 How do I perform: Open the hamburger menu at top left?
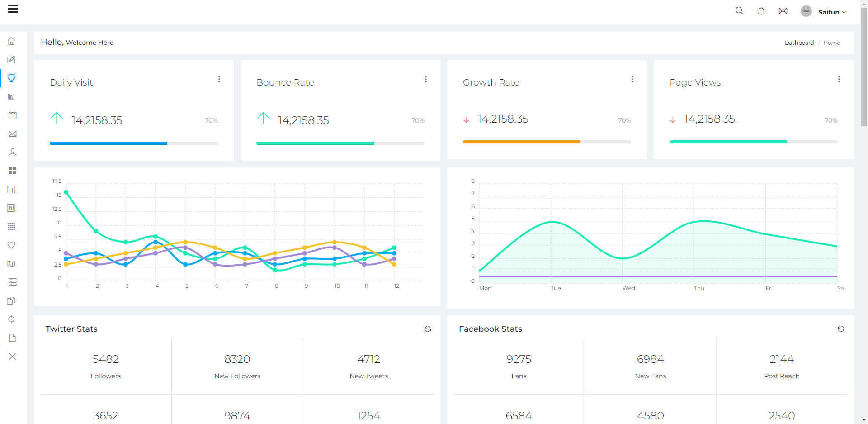pos(13,9)
